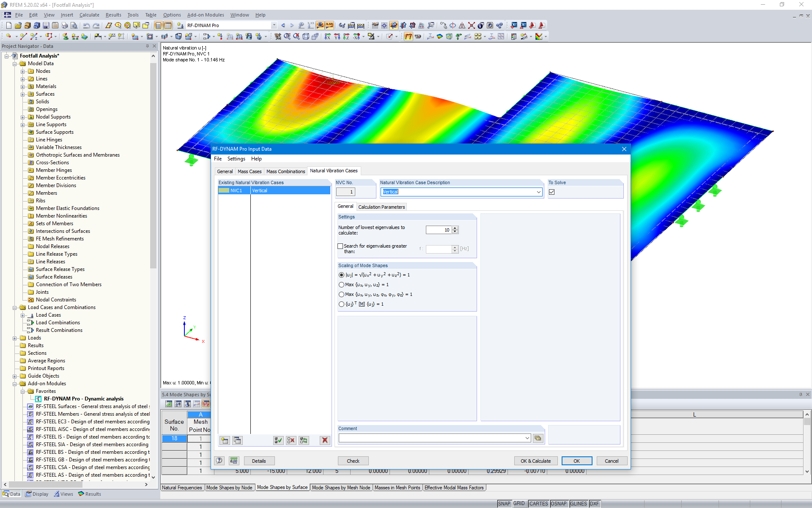
Task: Click the OK & Calculate button
Action: point(536,461)
